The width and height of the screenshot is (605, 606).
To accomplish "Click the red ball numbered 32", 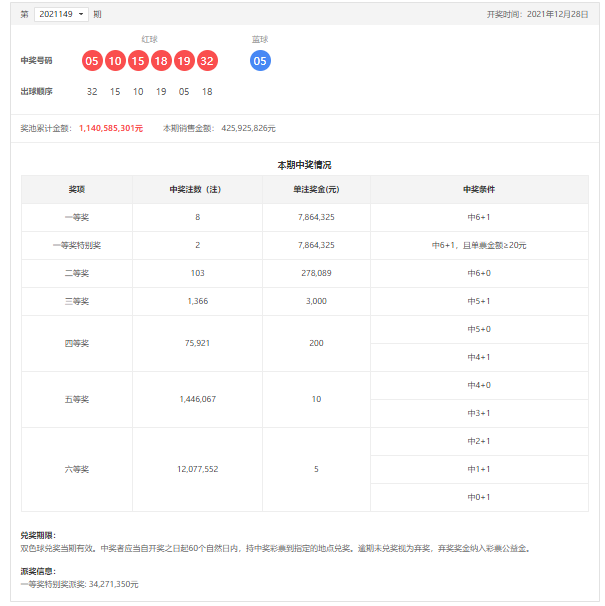I will pos(207,61).
